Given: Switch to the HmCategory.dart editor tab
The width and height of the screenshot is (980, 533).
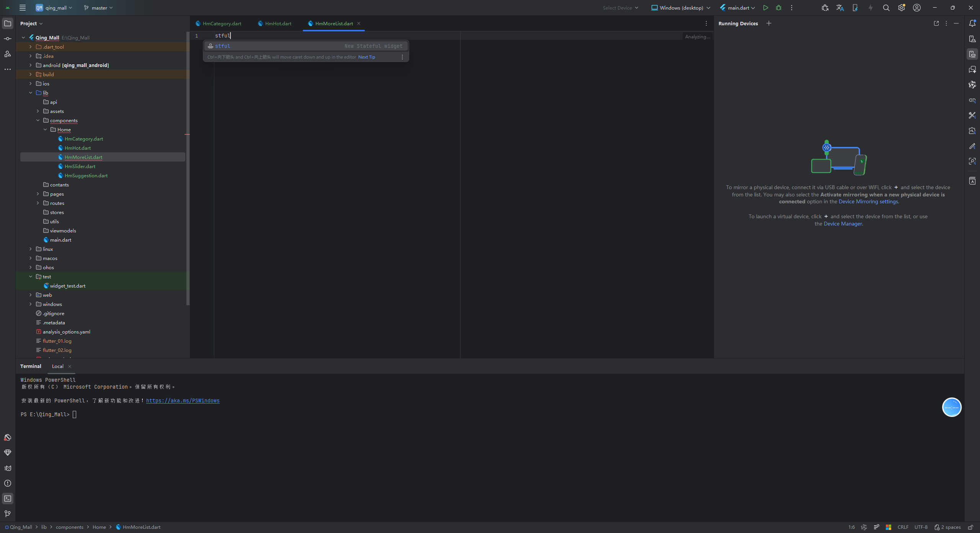Looking at the screenshot, I should pyautogui.click(x=222, y=23).
